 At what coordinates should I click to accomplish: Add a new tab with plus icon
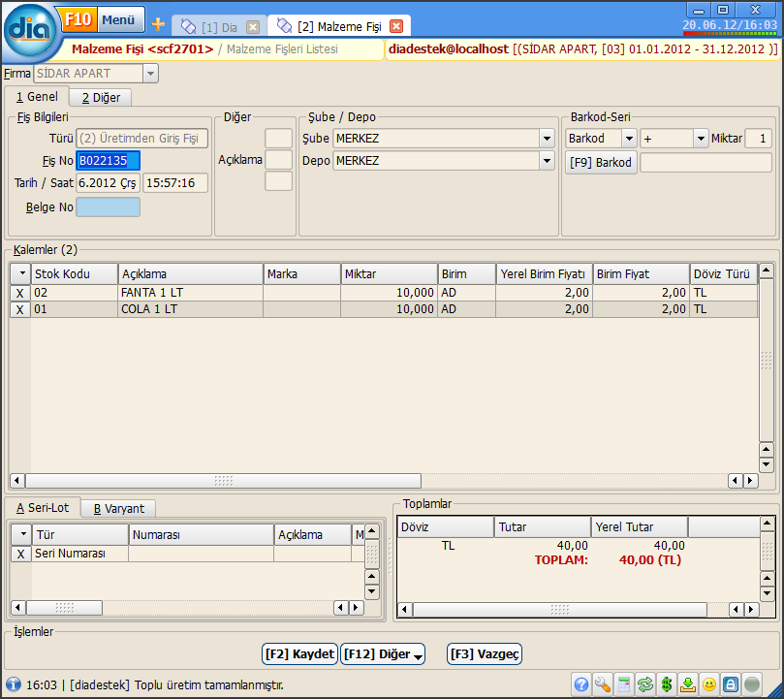(158, 24)
